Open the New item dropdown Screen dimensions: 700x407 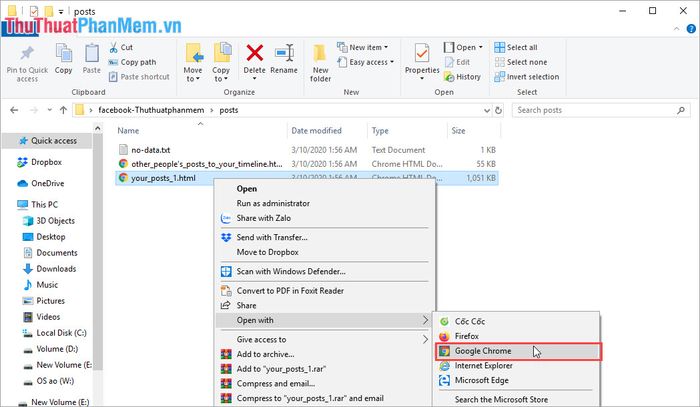tap(362, 47)
